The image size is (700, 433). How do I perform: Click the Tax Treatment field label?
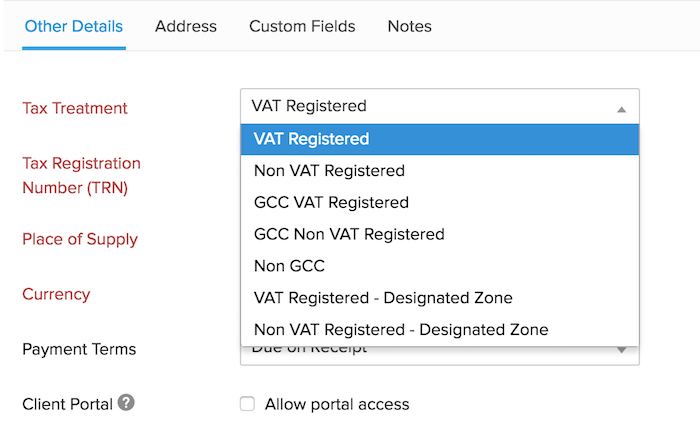(75, 108)
